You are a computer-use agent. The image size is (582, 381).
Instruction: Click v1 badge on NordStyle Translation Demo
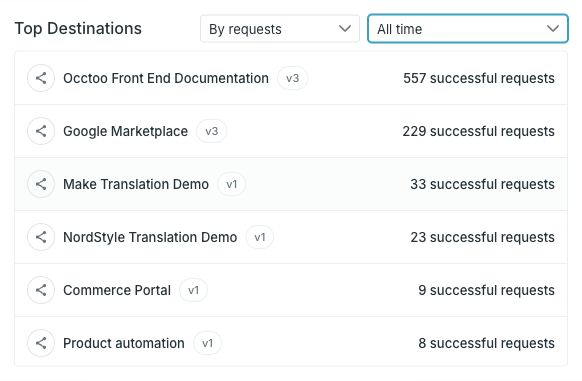(260, 237)
